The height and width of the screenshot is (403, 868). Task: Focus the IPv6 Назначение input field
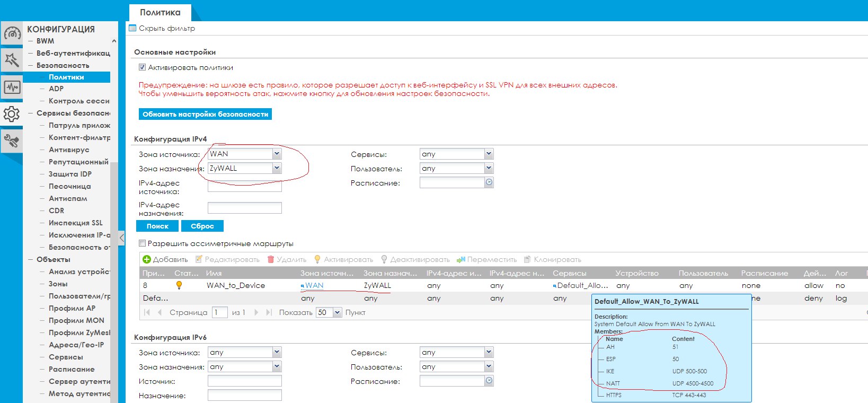tap(245, 395)
